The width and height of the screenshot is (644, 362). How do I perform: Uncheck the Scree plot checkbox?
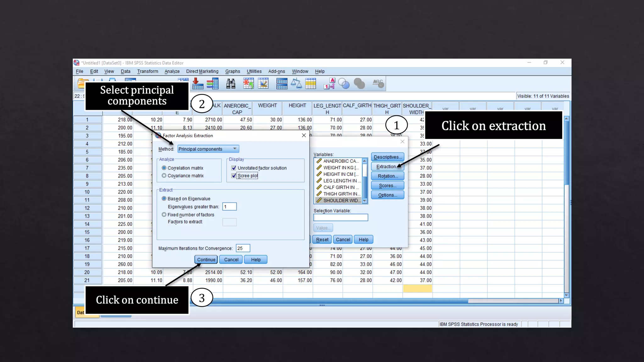234,176
